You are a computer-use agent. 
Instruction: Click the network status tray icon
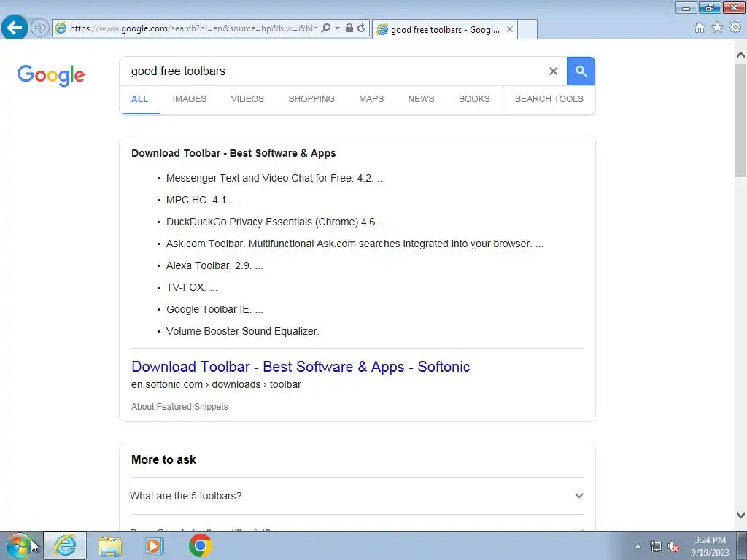[656, 546]
